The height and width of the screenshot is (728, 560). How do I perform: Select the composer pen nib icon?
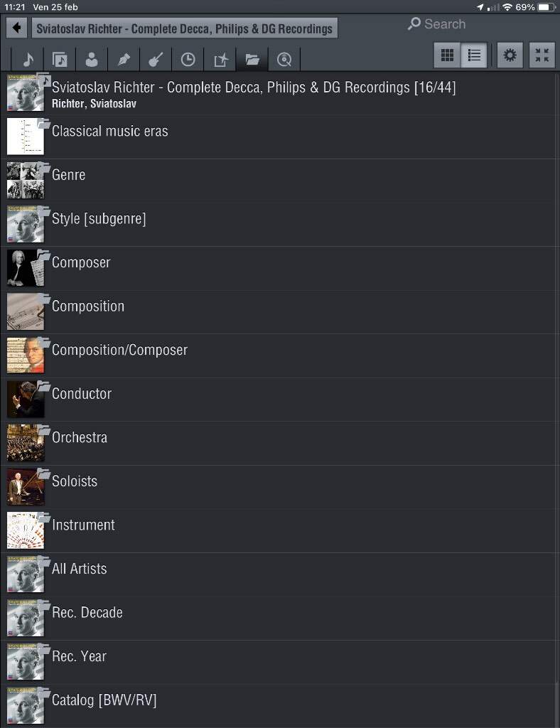pos(124,60)
